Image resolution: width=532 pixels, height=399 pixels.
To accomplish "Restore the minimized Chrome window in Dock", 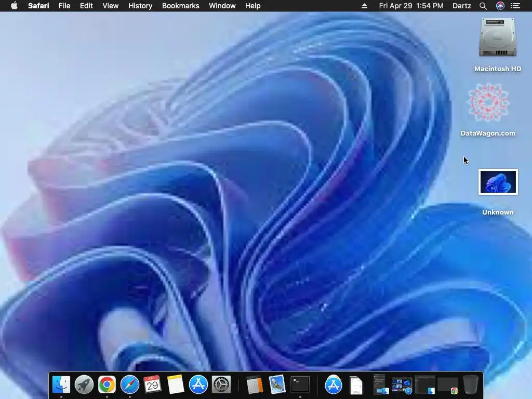I will click(x=447, y=385).
